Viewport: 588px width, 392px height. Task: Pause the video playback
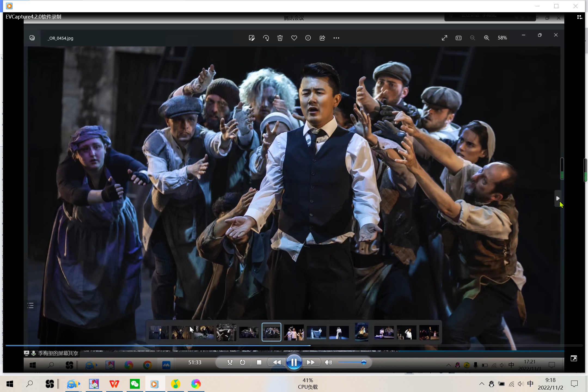[x=294, y=362]
